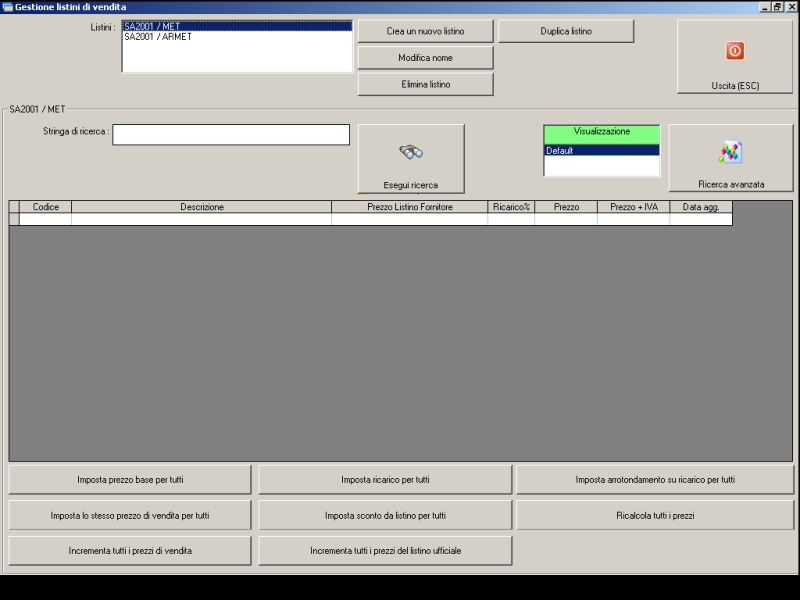Screen dimensions: 800x600
Task: Click the row selector of the first grid row
Action: [x=14, y=219]
